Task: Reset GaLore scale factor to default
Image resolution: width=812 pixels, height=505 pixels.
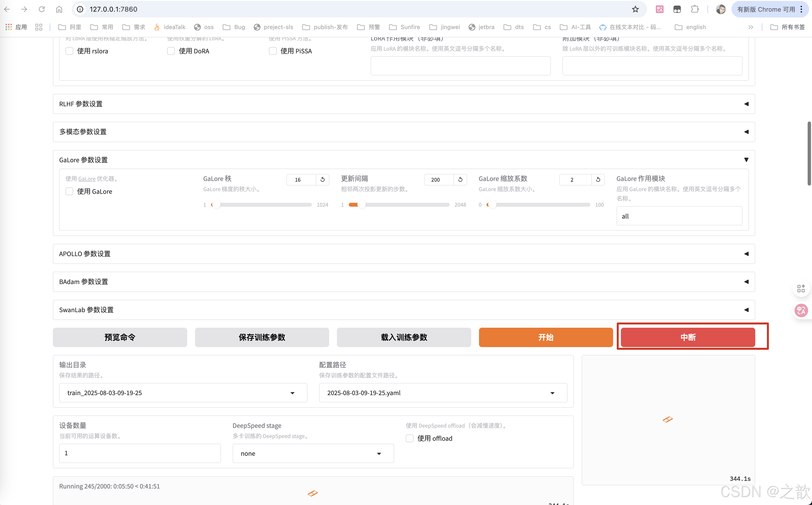Action: tap(598, 179)
